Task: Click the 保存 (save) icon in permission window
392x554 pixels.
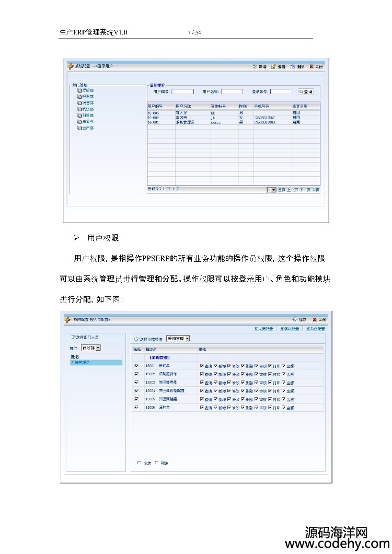Action: point(294,319)
